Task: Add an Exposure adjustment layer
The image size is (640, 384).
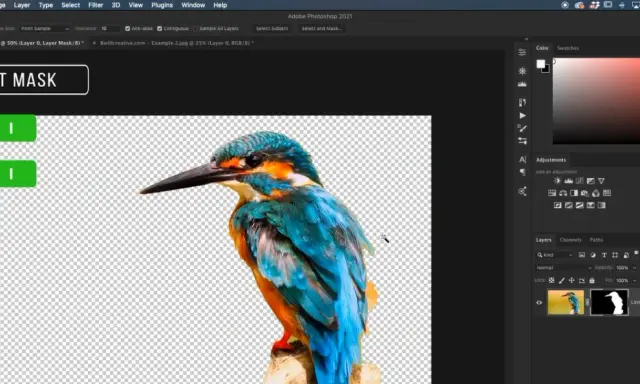Action: 590,181
